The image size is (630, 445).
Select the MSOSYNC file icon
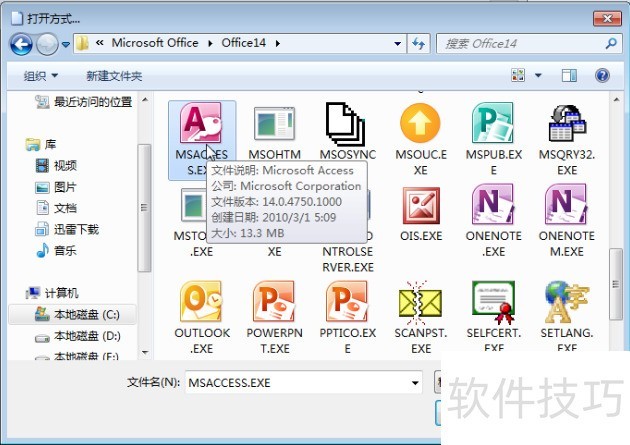(x=346, y=124)
